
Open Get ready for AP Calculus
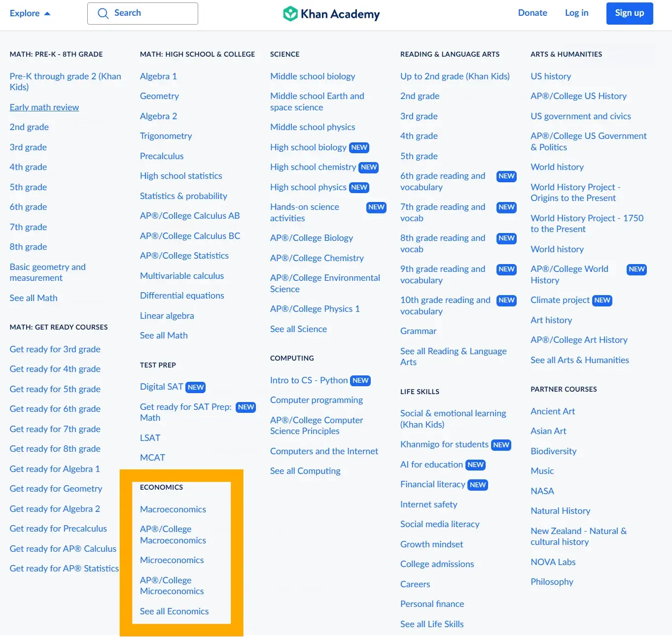(63, 549)
